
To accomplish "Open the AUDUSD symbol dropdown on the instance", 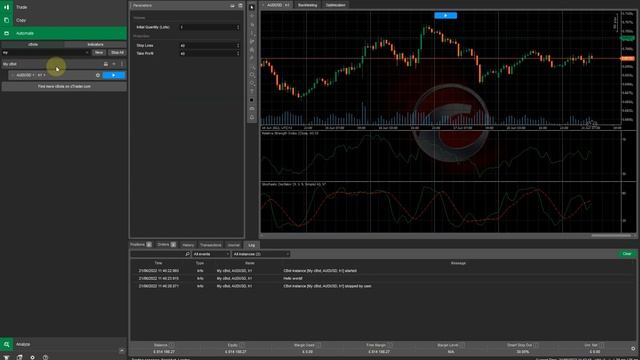I will [25, 75].
